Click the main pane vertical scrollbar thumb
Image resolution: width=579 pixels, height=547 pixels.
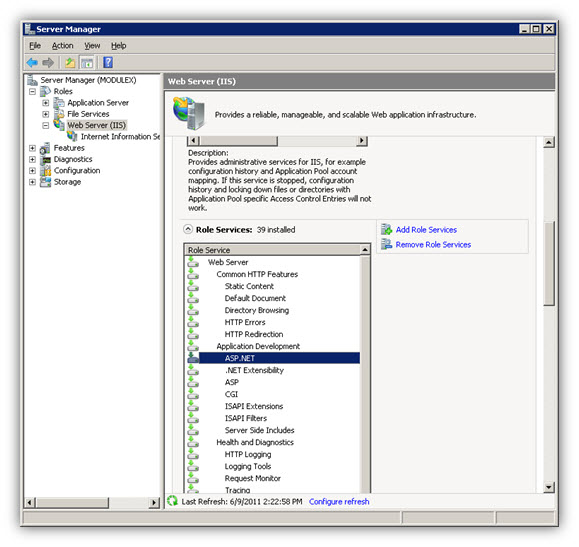coord(549,263)
